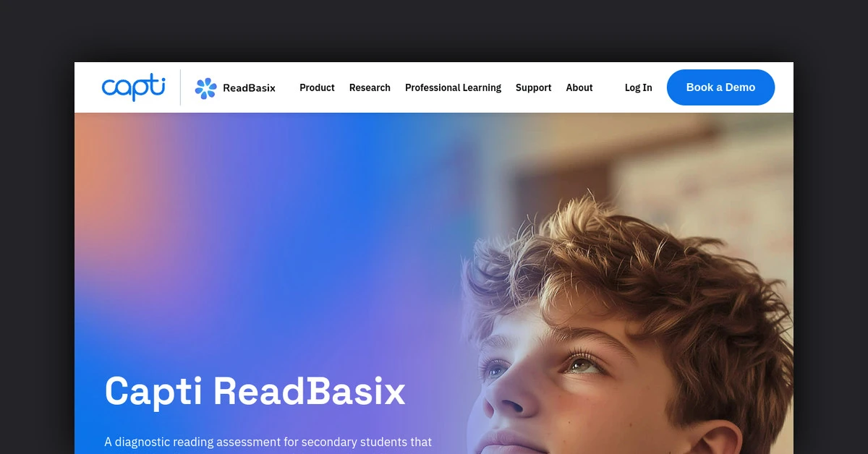Open the Research menu item
This screenshot has width=868, height=454.
(x=370, y=87)
